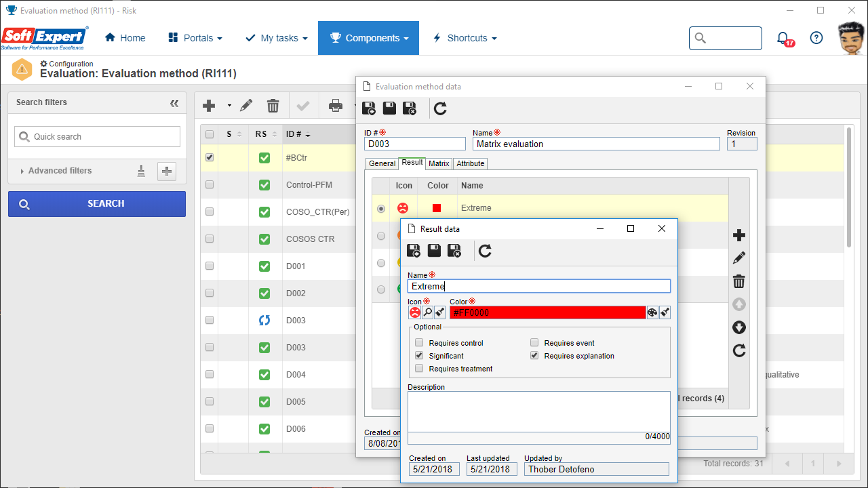
Task: Uncheck the Significant checkbox
Action: [x=419, y=356]
